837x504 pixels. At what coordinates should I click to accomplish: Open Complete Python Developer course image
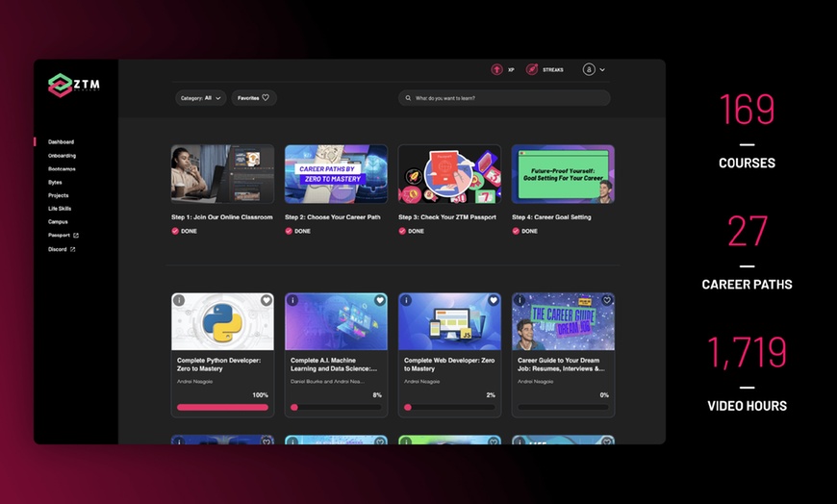pyautogui.click(x=222, y=322)
